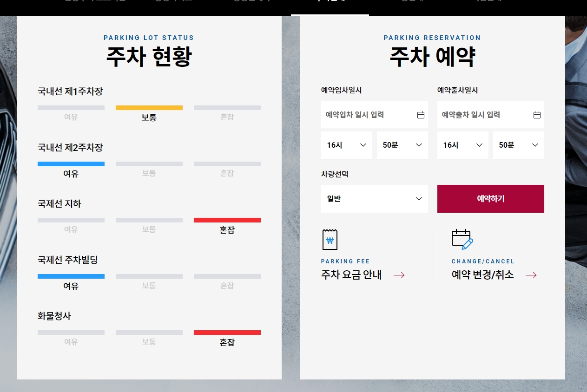Click the 예약하기 reservation button

pos(490,199)
